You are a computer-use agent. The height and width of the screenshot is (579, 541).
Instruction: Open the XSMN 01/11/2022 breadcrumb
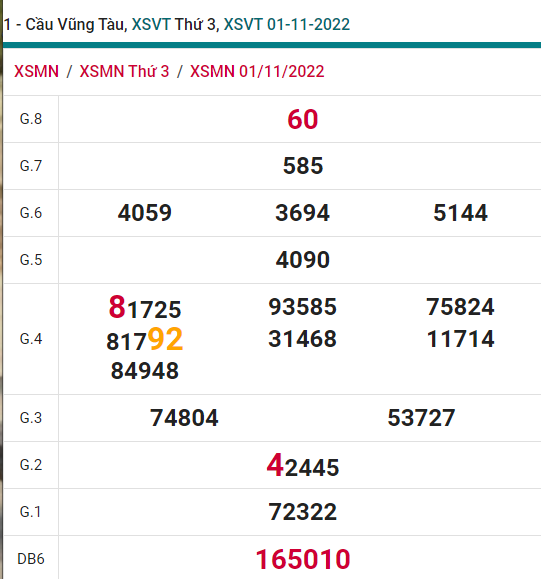tap(257, 71)
